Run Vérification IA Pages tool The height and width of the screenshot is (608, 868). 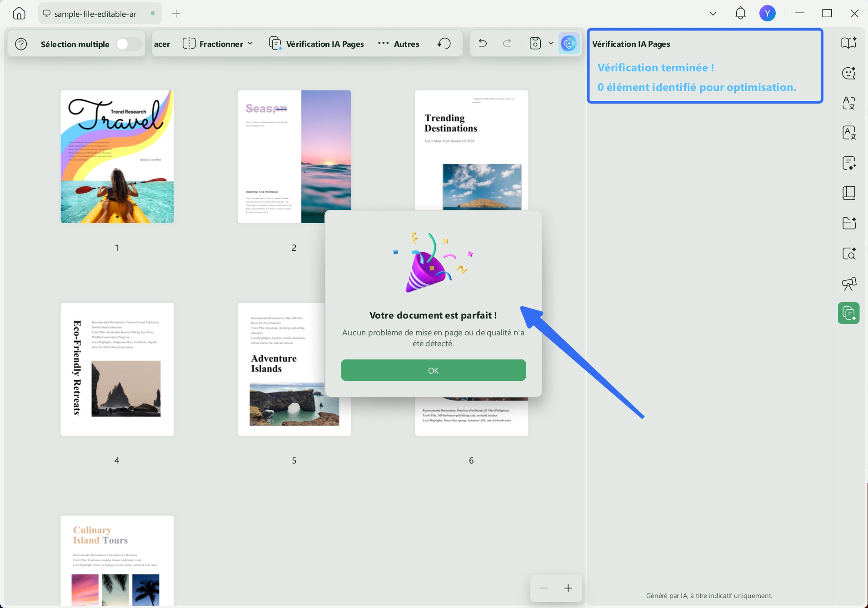pyautogui.click(x=317, y=44)
